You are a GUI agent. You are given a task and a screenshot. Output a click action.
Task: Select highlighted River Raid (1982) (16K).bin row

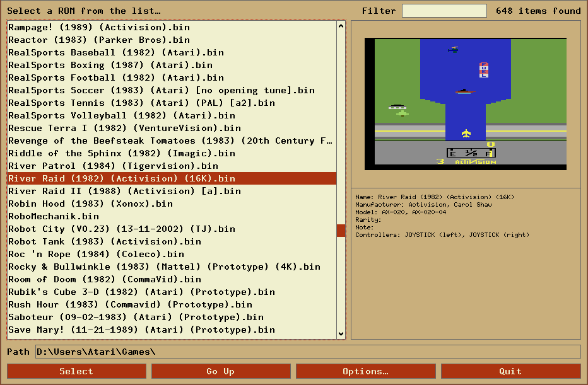click(172, 179)
